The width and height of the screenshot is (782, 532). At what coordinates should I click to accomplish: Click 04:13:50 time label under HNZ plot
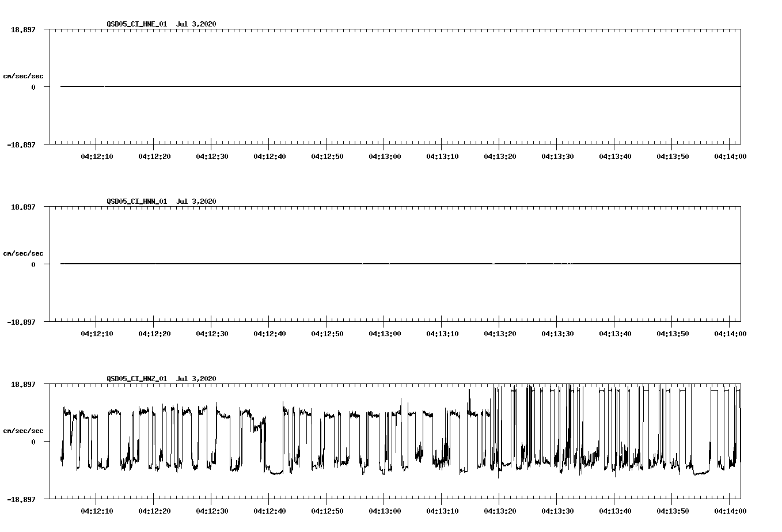pos(673,511)
